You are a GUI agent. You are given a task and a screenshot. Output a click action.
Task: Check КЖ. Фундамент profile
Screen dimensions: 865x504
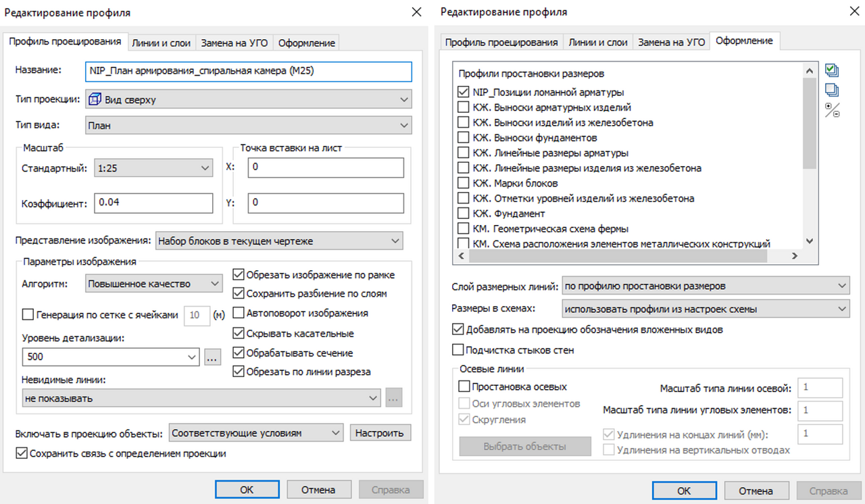pyautogui.click(x=463, y=213)
